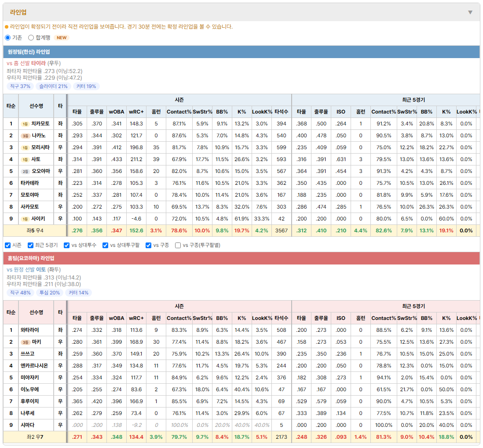Open the 이토 starting pitcher link

coord(41,270)
